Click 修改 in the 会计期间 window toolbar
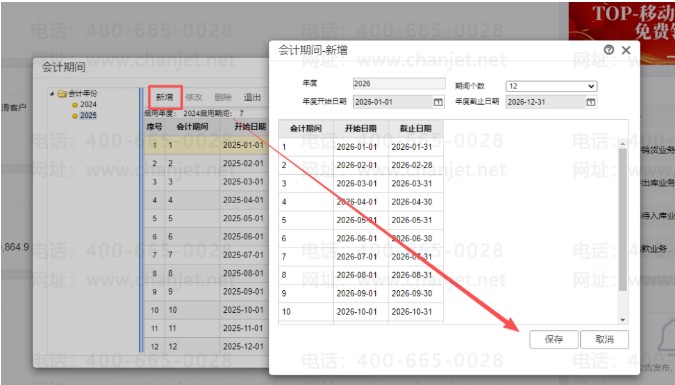Viewport: 675px width, 385px height. 194,97
